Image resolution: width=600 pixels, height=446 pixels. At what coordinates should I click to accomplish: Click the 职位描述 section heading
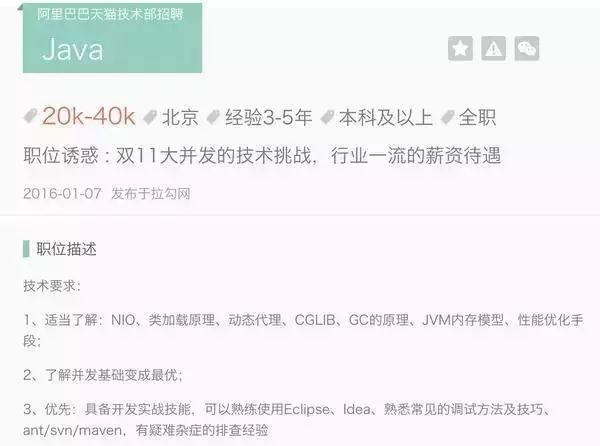pos(66,249)
